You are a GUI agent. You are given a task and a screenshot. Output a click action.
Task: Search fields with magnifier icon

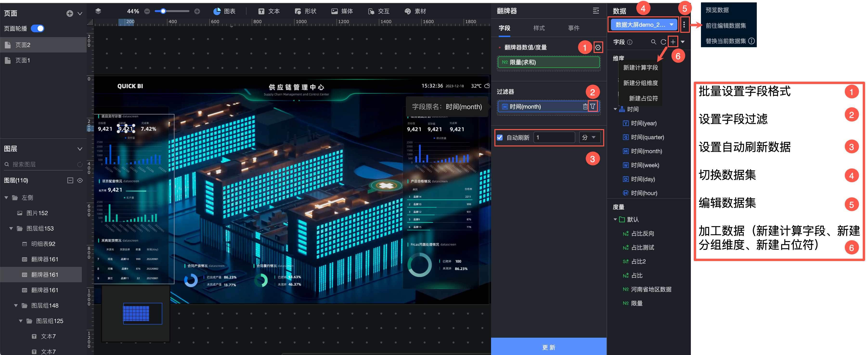click(x=653, y=42)
